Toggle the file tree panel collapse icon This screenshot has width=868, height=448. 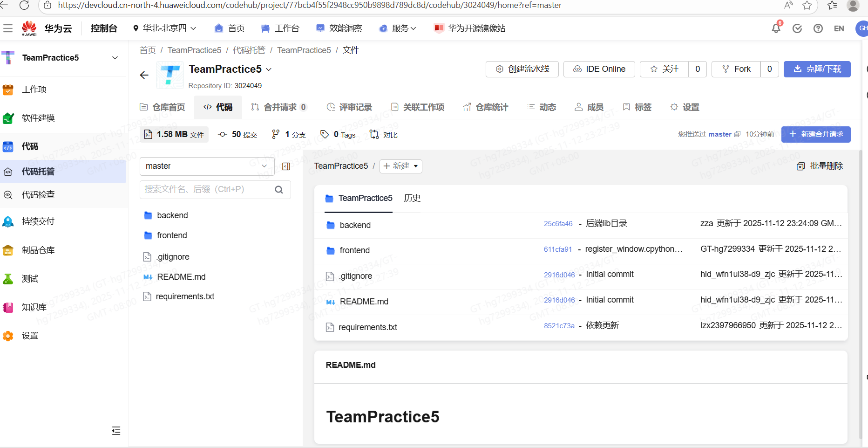[x=286, y=166]
